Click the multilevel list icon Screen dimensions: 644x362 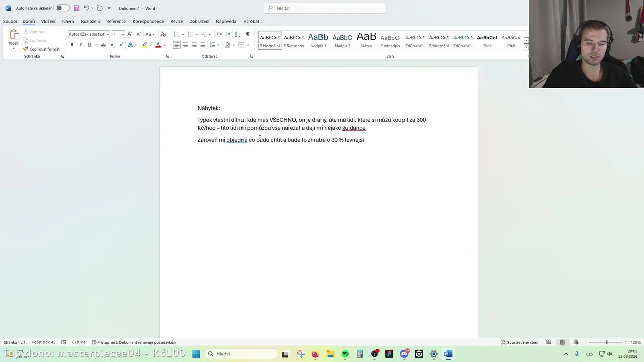(204, 34)
